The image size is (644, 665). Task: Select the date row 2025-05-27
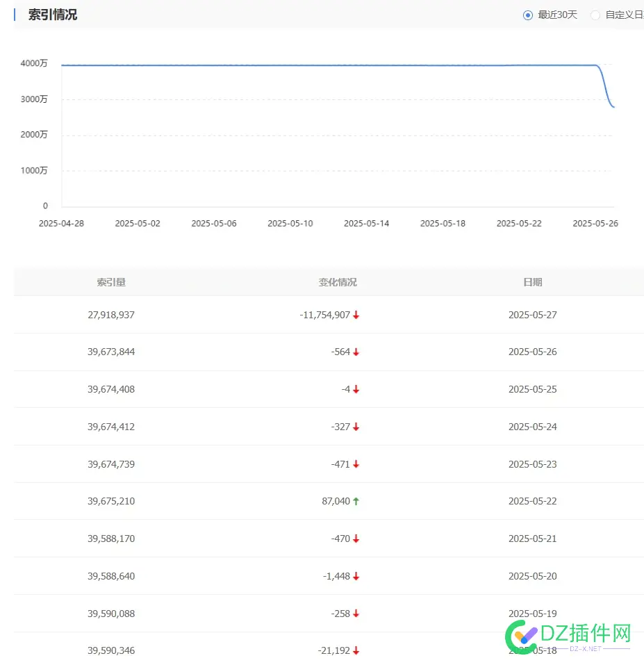coord(532,315)
